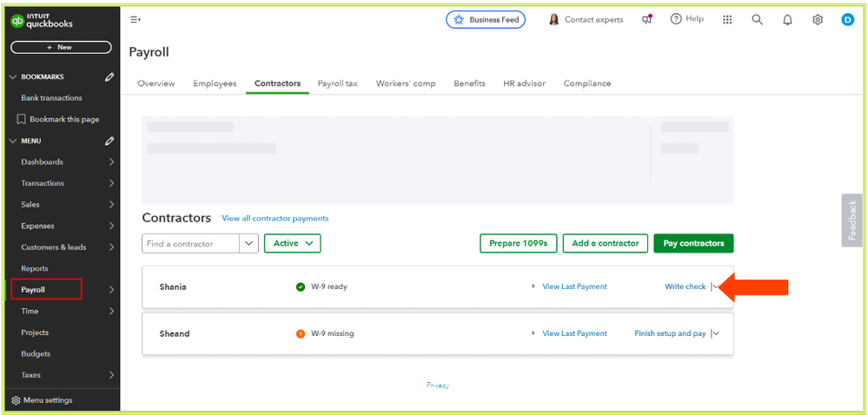Click Prepare 1099s button

(518, 243)
